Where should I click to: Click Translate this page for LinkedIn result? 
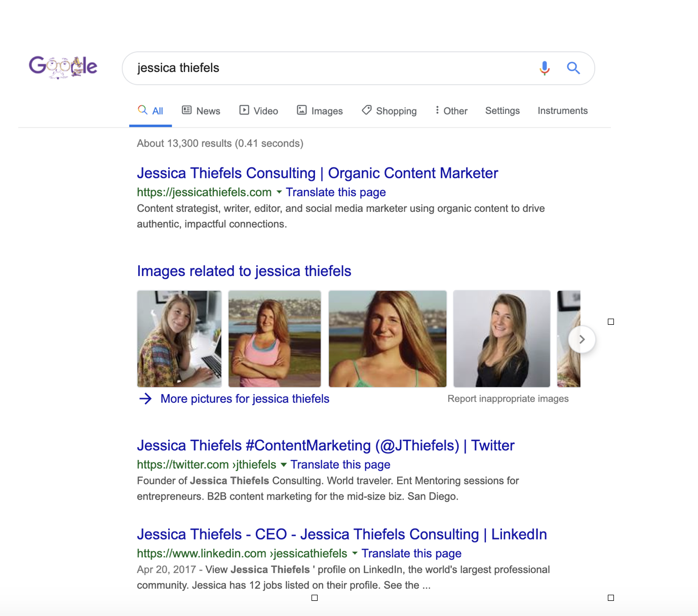click(411, 554)
